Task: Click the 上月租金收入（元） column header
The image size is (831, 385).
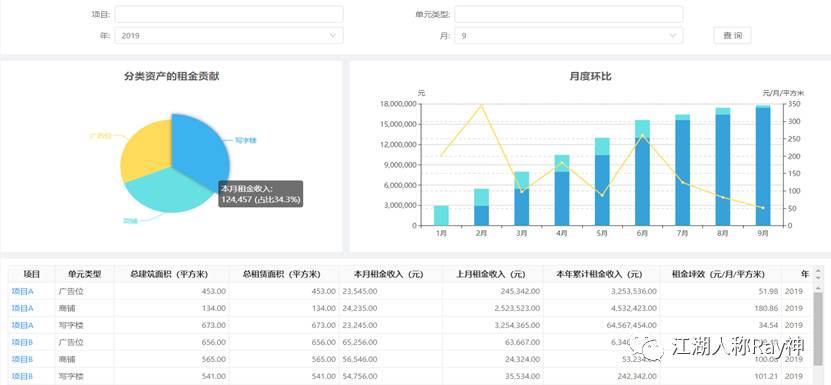Action: (x=493, y=274)
